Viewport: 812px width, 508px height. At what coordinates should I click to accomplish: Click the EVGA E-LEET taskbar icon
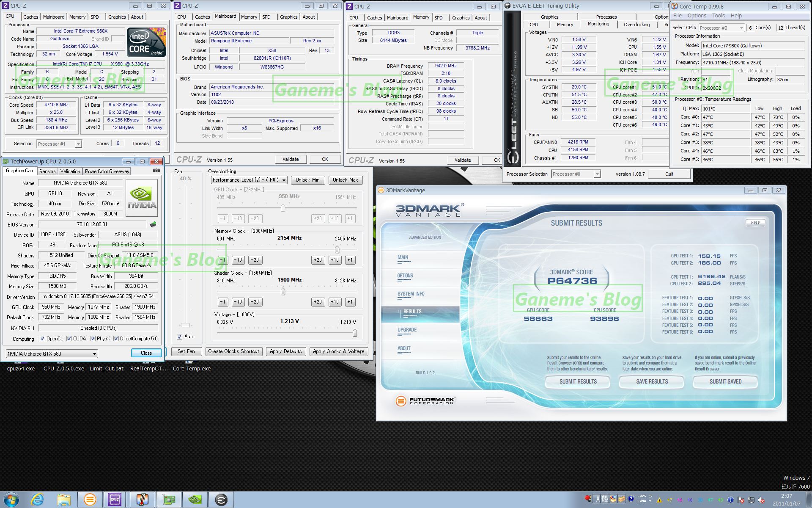point(221,500)
